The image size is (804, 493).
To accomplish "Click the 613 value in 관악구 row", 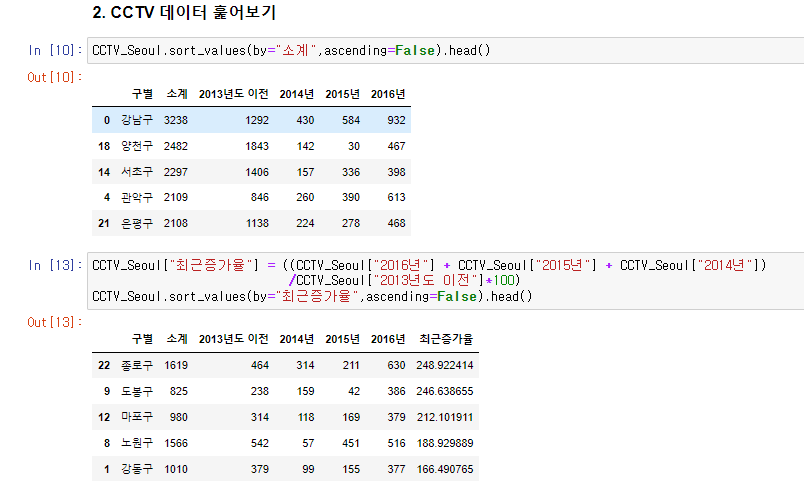I will 396,198.
